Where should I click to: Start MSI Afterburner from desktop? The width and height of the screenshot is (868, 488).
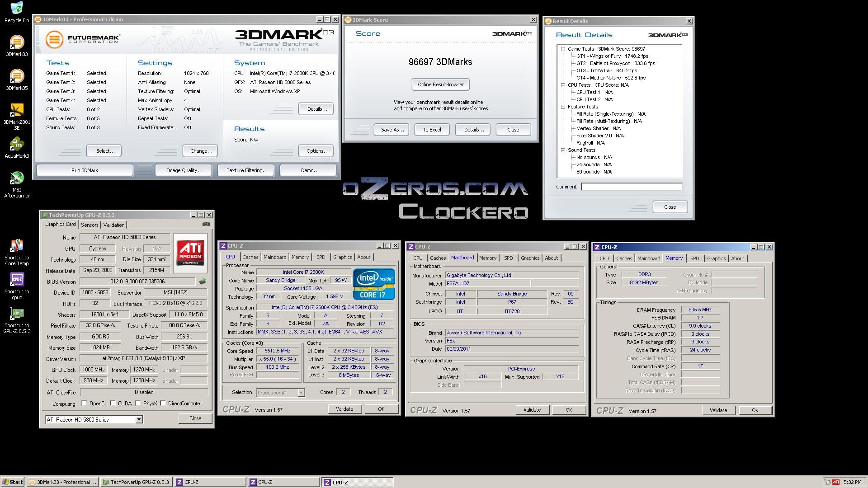(17, 185)
